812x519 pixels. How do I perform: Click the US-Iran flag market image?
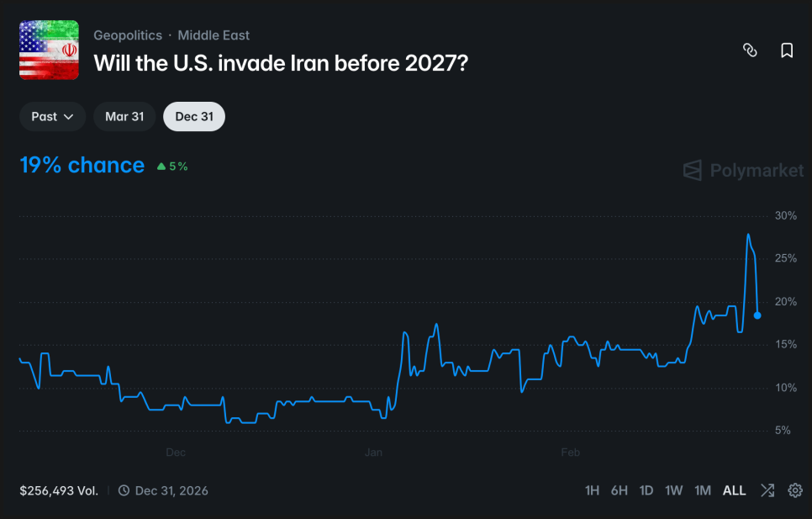tap(49, 50)
